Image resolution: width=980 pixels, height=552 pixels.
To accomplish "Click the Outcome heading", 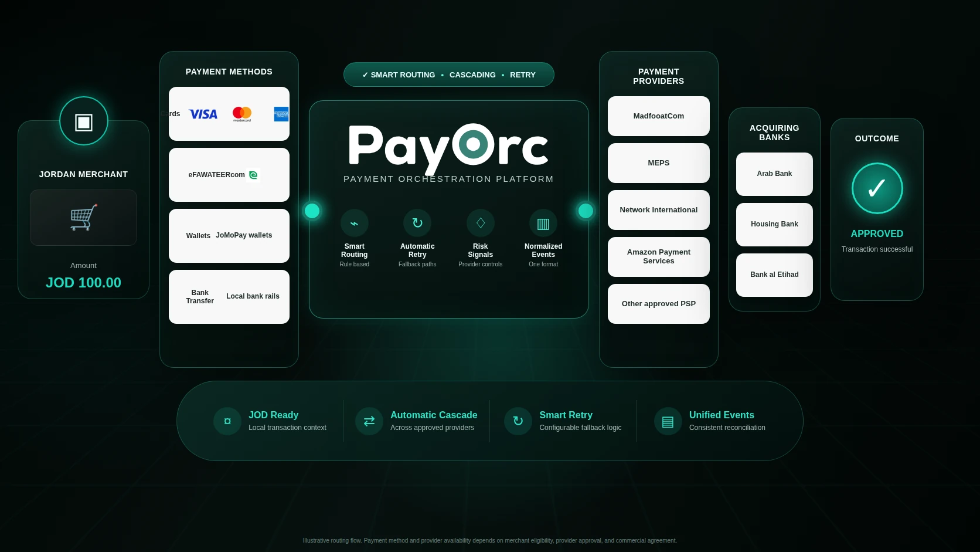I will point(877,138).
